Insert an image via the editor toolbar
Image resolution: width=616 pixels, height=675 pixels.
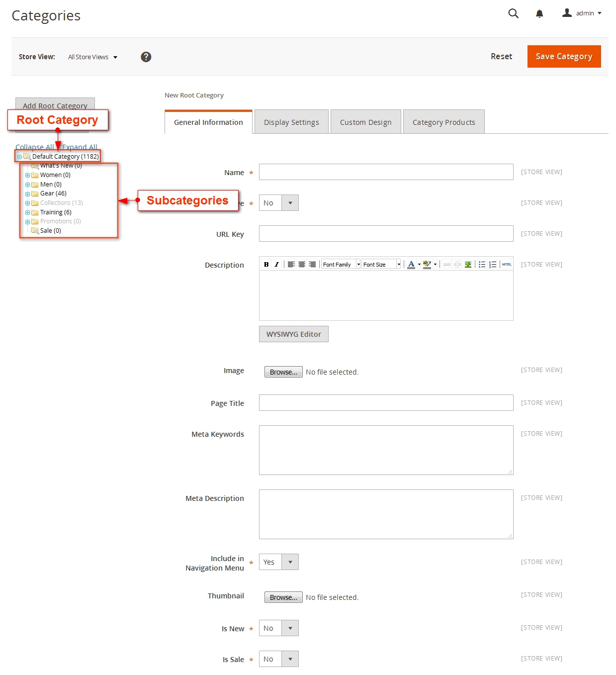(468, 265)
